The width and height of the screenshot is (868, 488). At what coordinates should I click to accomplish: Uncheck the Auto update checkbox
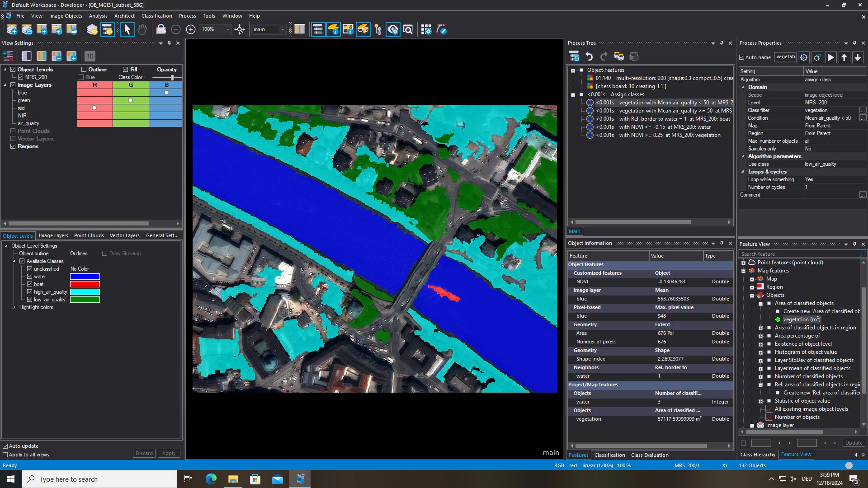click(x=5, y=446)
